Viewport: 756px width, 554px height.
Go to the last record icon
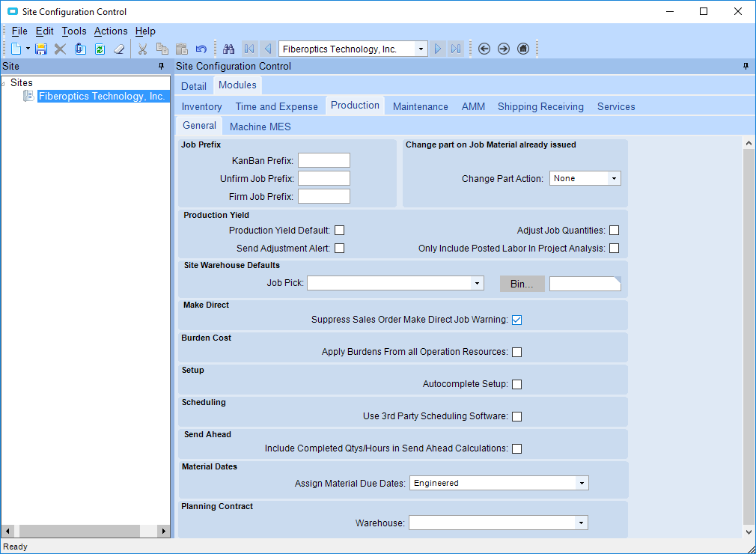pyautogui.click(x=456, y=49)
